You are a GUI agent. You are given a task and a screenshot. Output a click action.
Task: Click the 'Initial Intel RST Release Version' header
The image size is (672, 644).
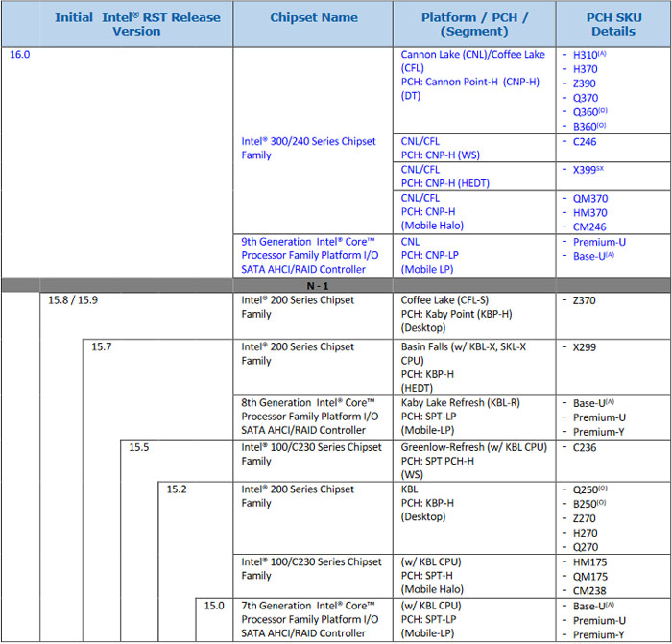[137, 24]
